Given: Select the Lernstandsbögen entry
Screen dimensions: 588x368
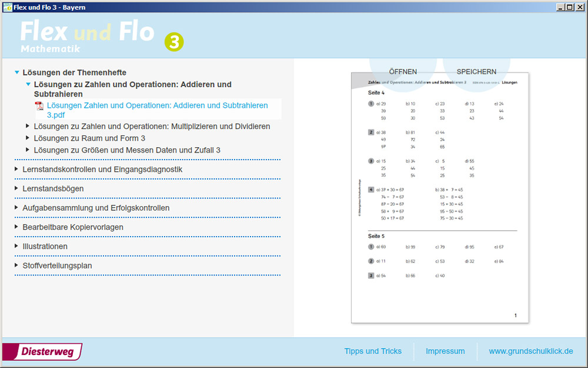Looking at the screenshot, I should point(53,188).
